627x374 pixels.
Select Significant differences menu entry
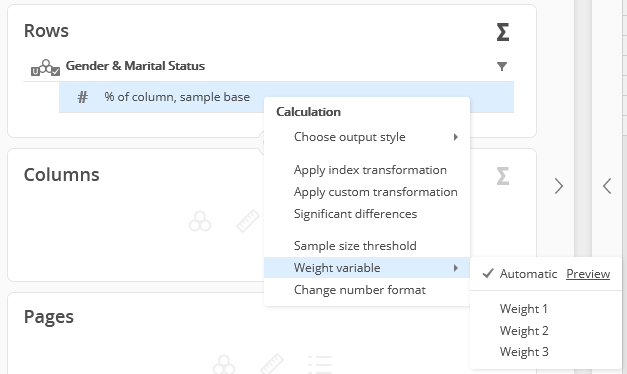(355, 214)
